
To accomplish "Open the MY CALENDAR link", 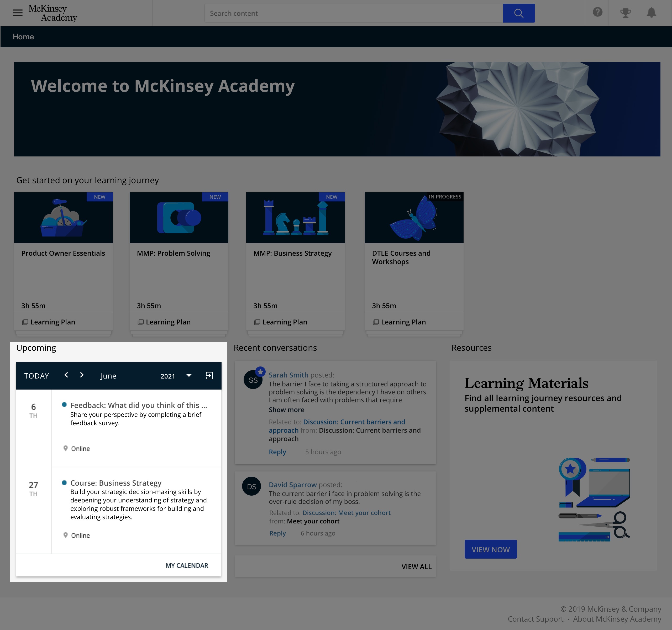I will 187,565.
